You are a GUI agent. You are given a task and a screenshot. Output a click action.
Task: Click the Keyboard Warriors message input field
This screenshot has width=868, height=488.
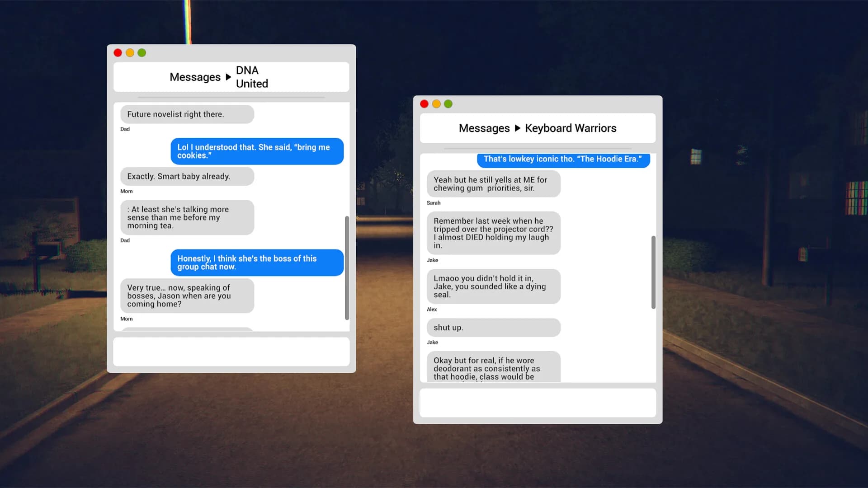pyautogui.click(x=538, y=403)
